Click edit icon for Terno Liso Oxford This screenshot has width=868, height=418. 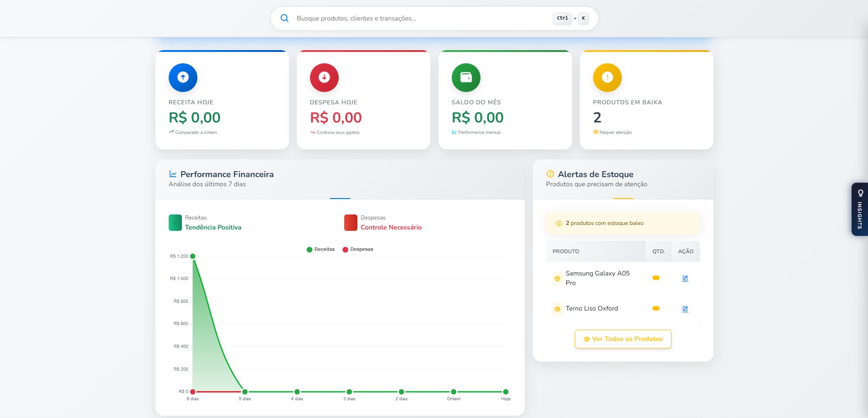(685, 309)
